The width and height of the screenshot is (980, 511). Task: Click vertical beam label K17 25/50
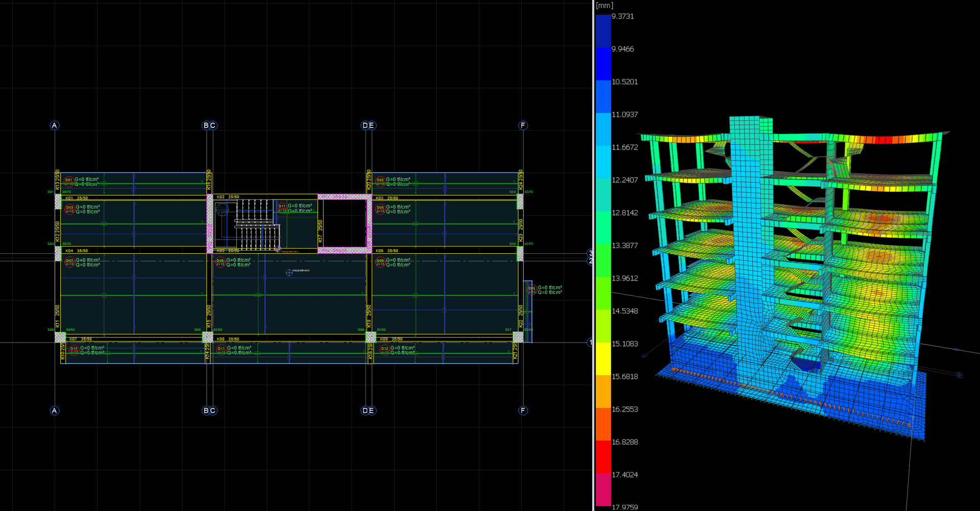[x=321, y=231]
